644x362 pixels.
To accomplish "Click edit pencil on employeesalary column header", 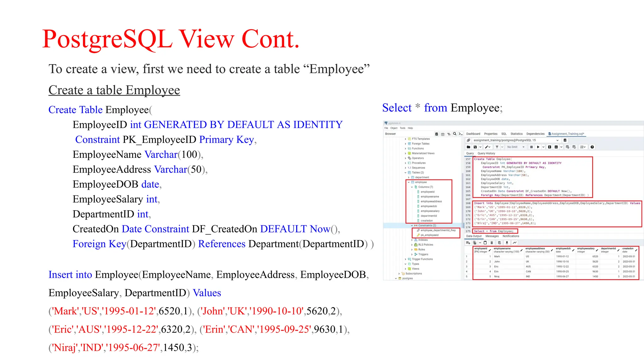I will 597,250.
